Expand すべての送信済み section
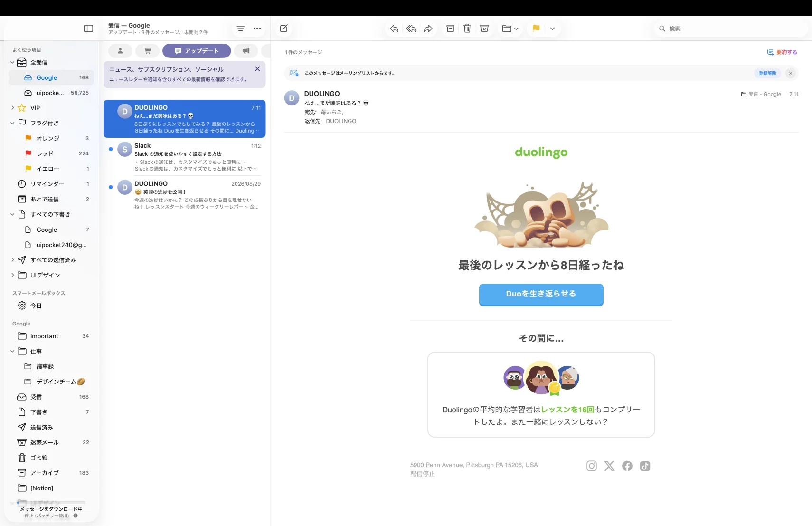The image size is (812, 526). 12,260
